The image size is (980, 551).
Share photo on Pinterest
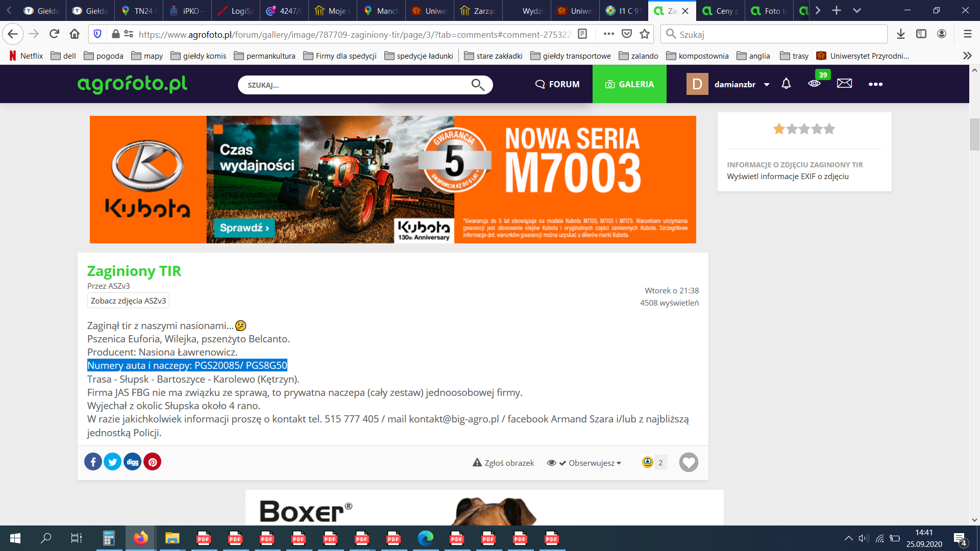tap(152, 462)
